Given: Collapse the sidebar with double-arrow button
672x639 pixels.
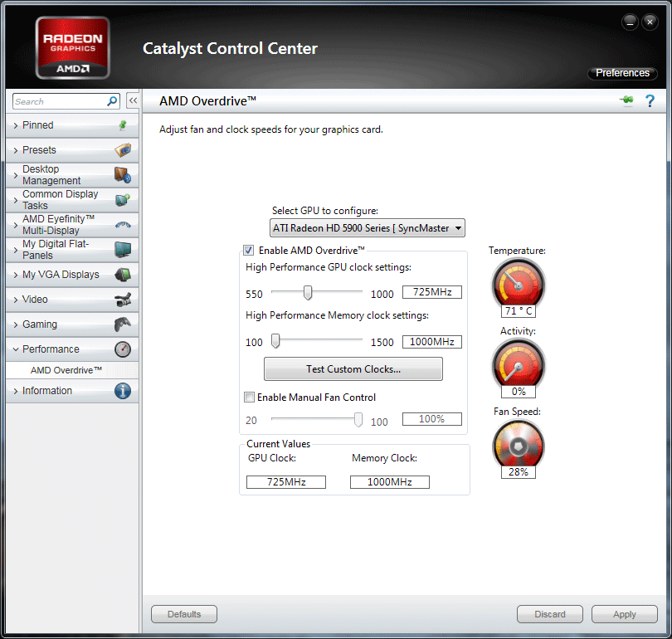Looking at the screenshot, I should (x=133, y=100).
